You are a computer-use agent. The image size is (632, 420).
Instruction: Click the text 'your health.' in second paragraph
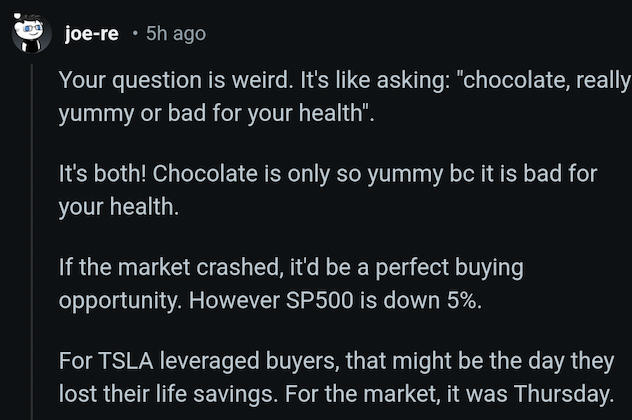pos(118,207)
